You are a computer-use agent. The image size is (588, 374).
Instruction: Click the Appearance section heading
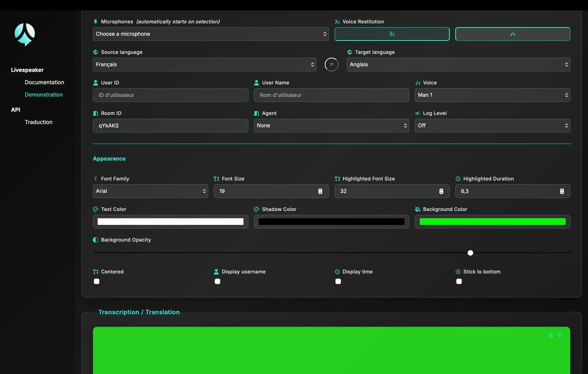tap(109, 158)
